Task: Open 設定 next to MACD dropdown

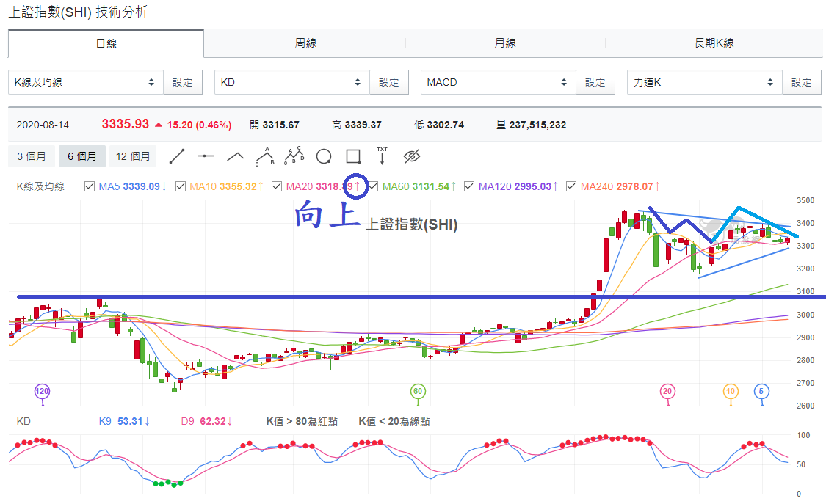Action: click(595, 83)
